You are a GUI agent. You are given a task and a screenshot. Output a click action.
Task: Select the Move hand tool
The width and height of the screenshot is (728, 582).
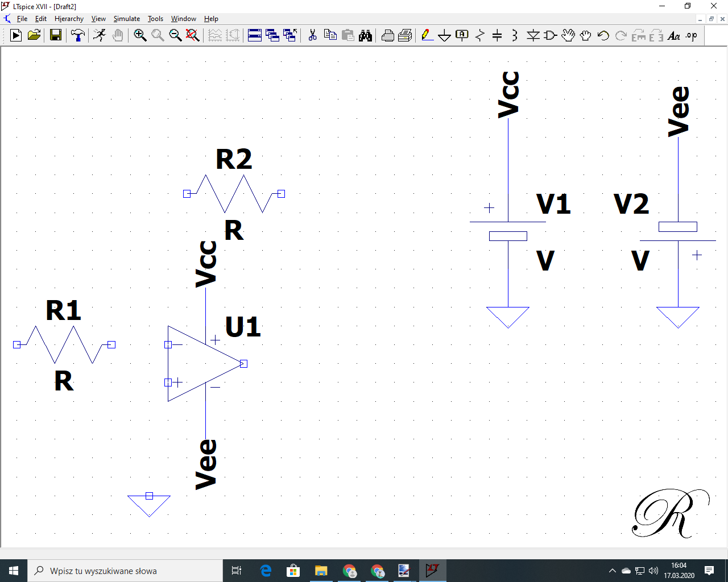[568, 35]
